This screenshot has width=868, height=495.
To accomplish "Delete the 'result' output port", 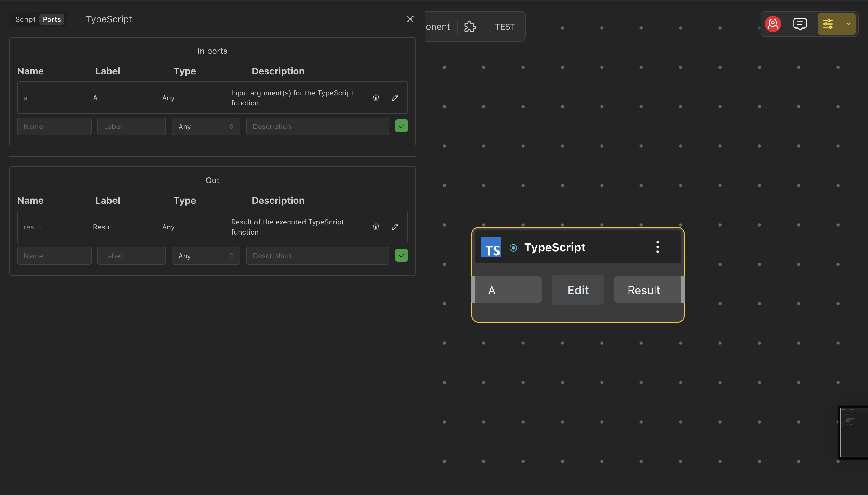I will (376, 227).
